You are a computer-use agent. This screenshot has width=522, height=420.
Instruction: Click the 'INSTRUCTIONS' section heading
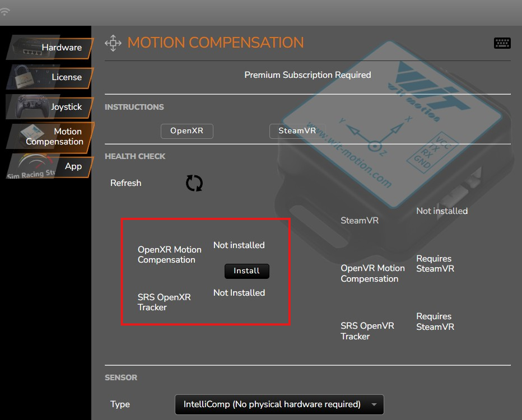[134, 107]
